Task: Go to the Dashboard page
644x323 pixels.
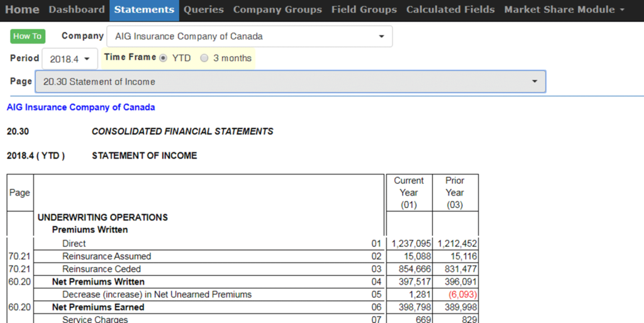Action: (x=77, y=9)
